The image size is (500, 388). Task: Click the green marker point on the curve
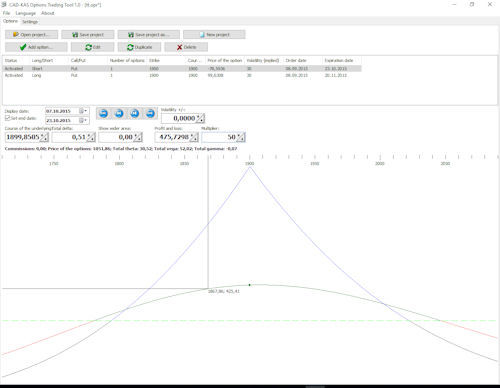249,285
